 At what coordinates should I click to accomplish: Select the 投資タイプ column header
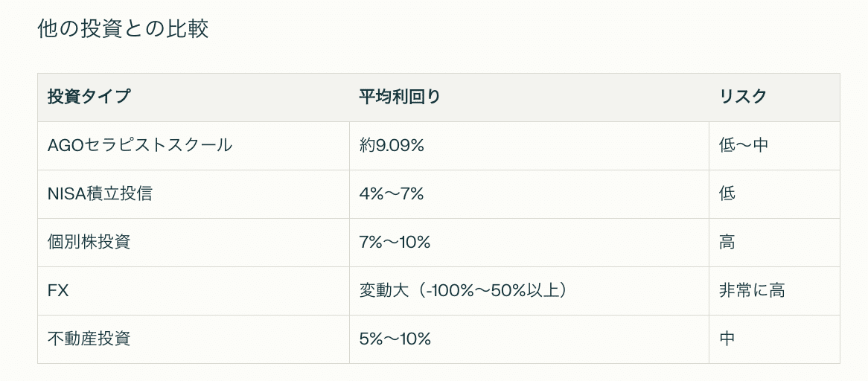tap(194, 97)
